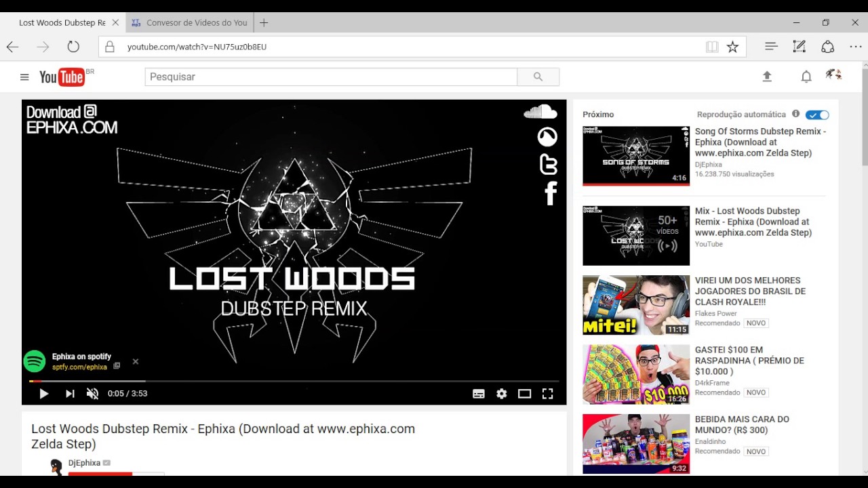Click the 16.238.750 visualizações text
Screen dimensions: 868x488
click(x=734, y=174)
